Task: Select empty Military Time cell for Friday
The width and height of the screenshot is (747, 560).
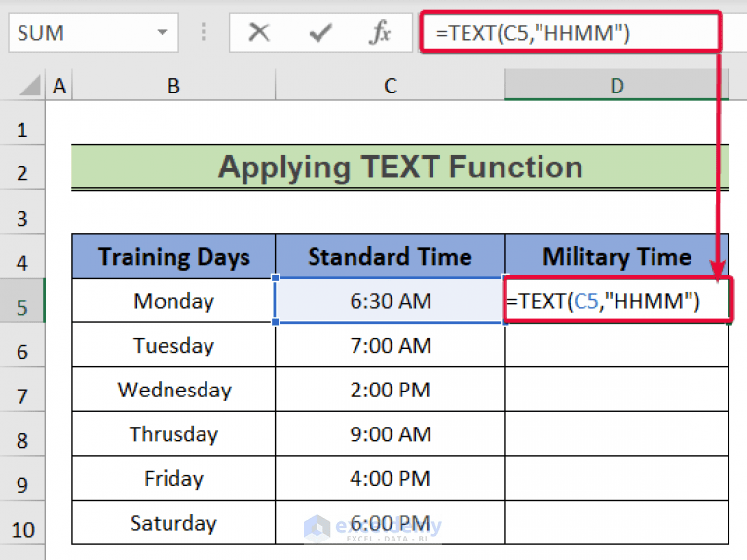Action: [x=616, y=478]
